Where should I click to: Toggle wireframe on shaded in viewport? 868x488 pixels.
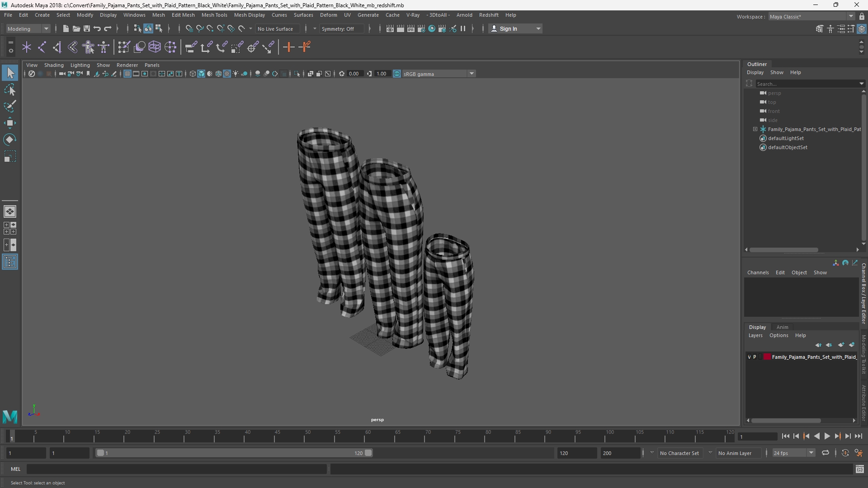coord(218,74)
